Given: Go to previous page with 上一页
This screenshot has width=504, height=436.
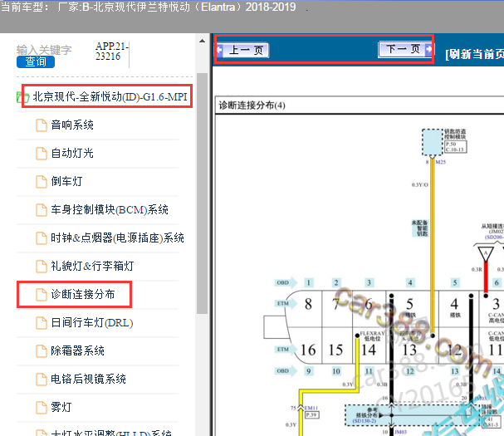Looking at the screenshot, I should [247, 50].
